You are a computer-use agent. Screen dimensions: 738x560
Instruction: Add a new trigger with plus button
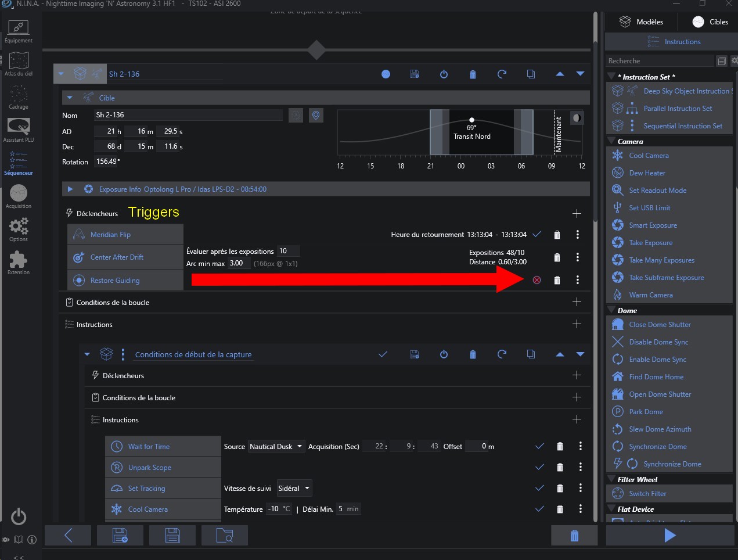pyautogui.click(x=577, y=214)
